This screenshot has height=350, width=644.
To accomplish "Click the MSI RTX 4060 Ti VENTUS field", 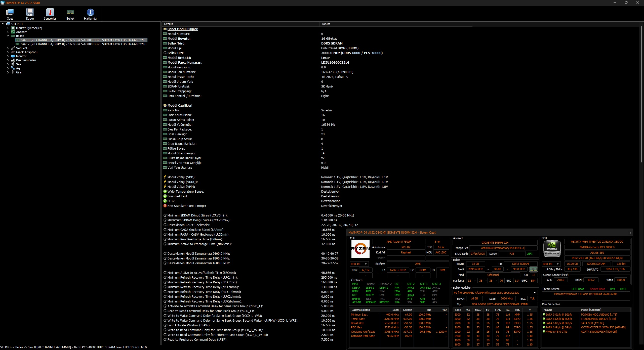I will point(597,242).
